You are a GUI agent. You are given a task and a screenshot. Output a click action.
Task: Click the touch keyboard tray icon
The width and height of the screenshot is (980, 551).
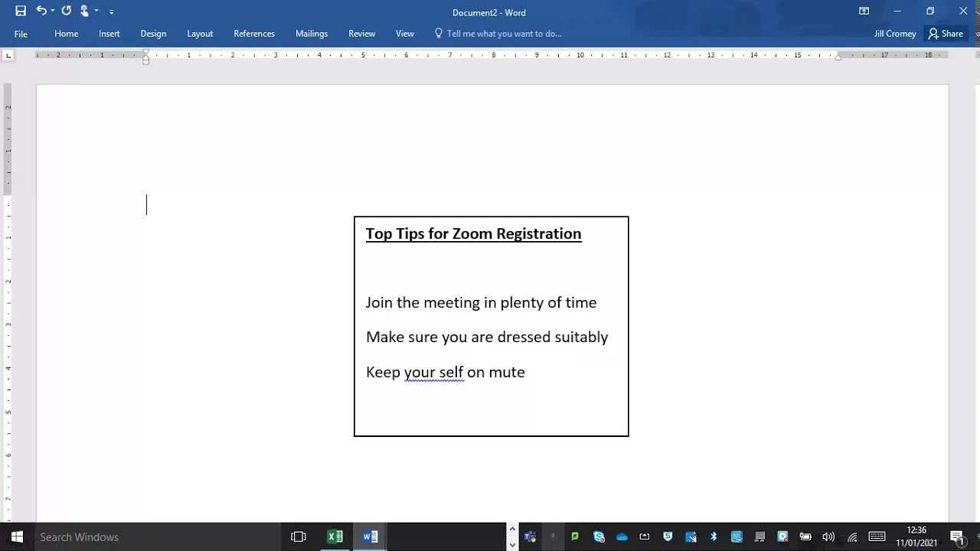point(877,536)
